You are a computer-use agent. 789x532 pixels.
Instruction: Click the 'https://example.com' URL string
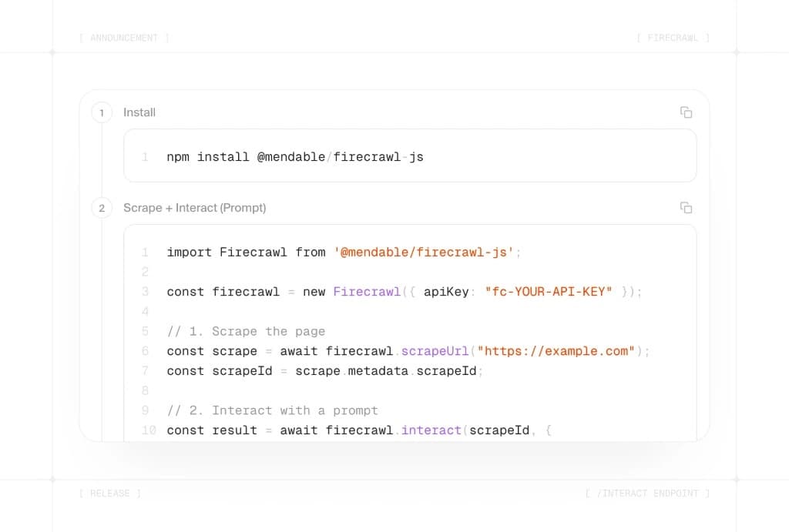(558, 351)
